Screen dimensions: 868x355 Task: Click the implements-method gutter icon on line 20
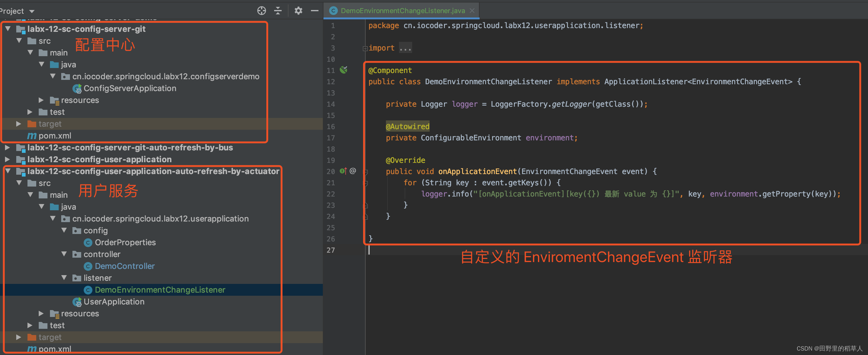click(x=343, y=171)
